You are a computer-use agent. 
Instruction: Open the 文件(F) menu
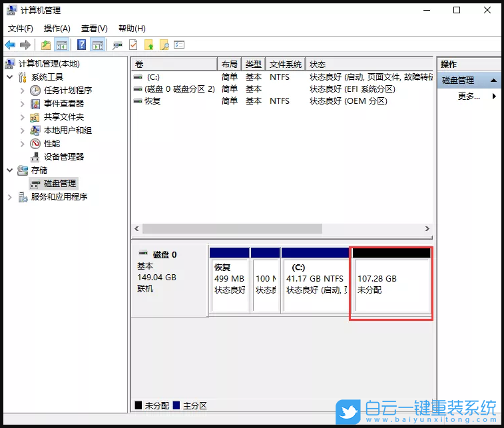20,29
